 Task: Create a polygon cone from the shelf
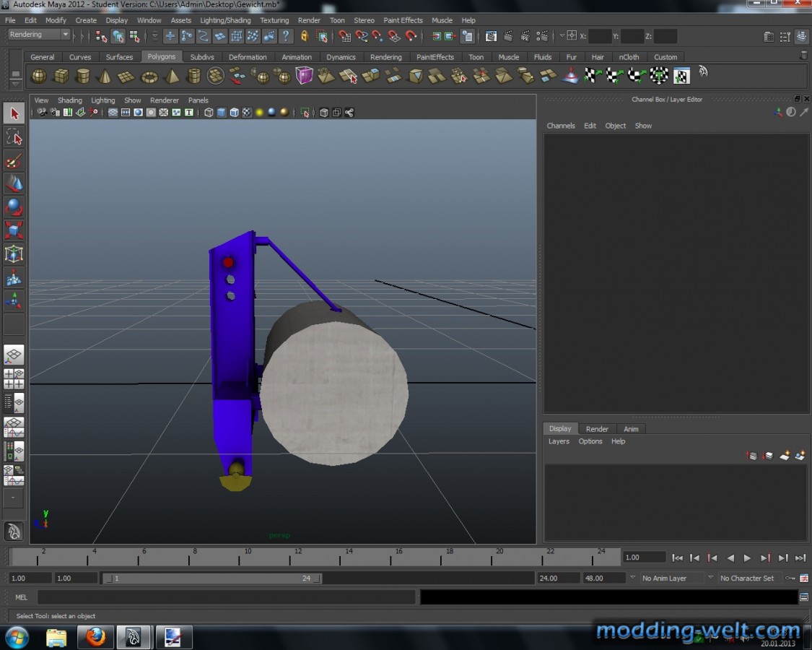(105, 77)
